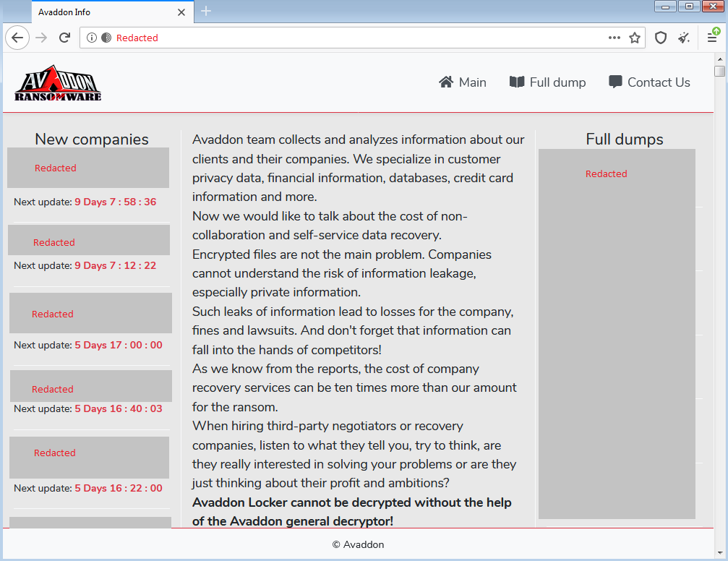Click the '9 Days 7 : 58 : 36' countdown
The width and height of the screenshot is (728, 561).
[116, 202]
